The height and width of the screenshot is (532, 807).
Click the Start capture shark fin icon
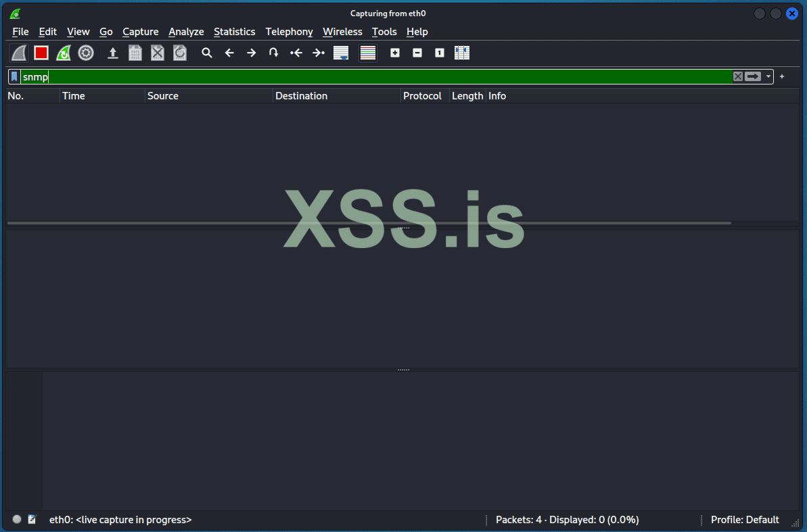[x=19, y=53]
